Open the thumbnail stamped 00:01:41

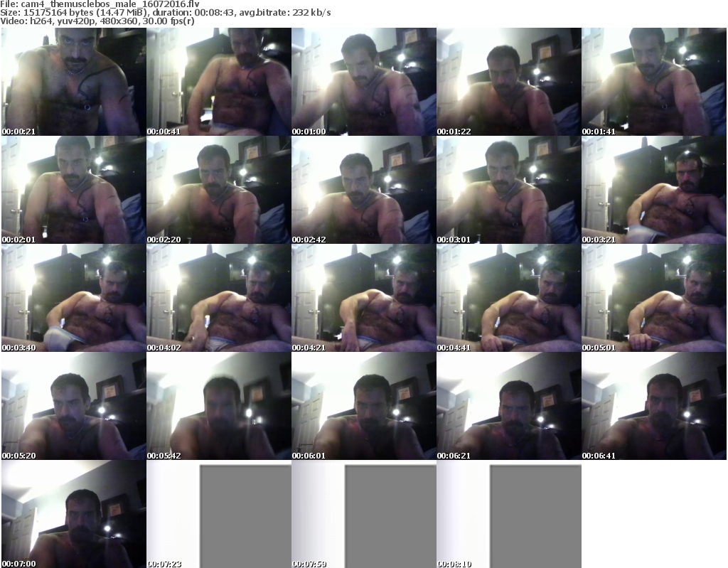pos(654,82)
